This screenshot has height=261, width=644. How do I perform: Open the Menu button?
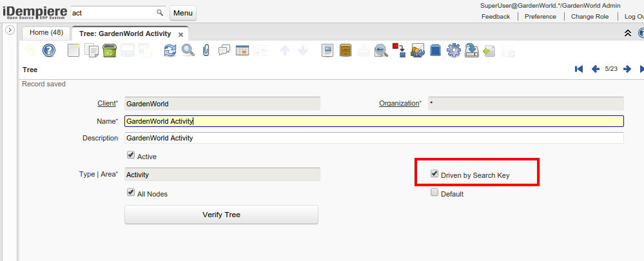183,13
